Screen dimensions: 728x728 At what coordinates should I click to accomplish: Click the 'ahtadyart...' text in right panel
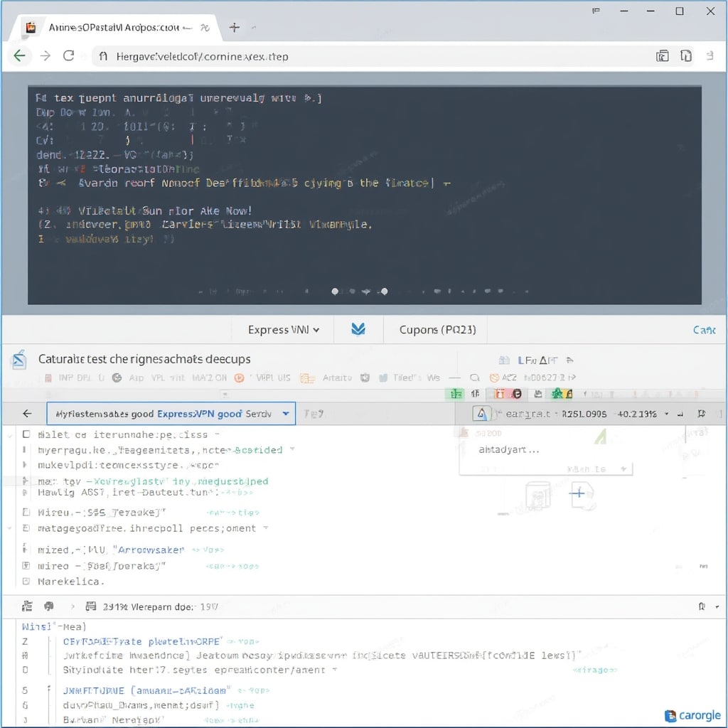coord(508,449)
